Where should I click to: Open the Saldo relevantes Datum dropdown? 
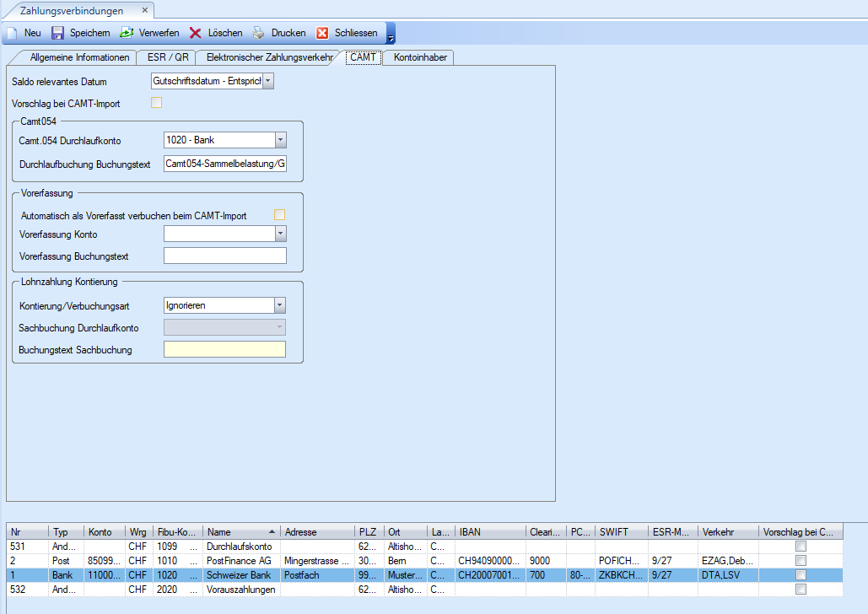pyautogui.click(x=269, y=82)
